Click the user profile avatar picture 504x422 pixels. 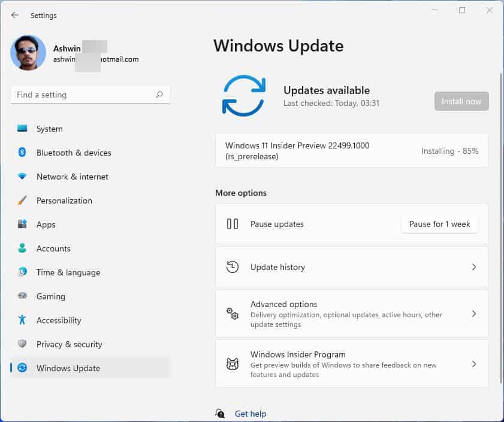pyautogui.click(x=28, y=53)
